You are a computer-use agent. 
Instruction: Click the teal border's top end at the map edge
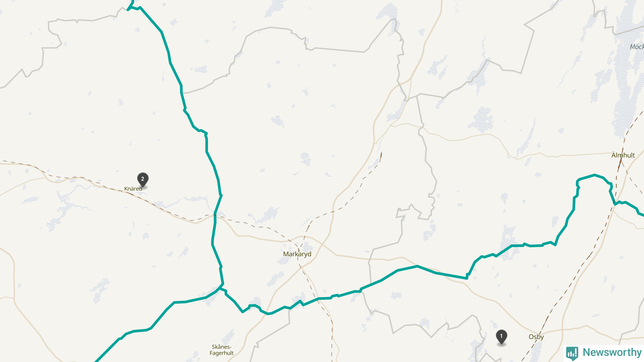tap(133, 1)
